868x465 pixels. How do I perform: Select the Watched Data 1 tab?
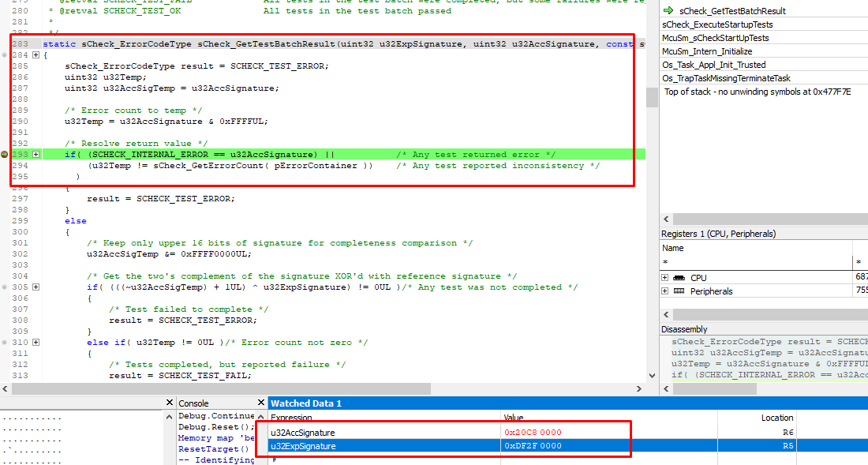coord(306,403)
